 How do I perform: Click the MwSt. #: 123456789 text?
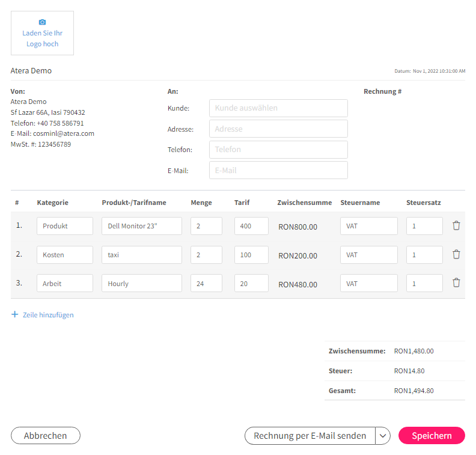pyautogui.click(x=41, y=144)
